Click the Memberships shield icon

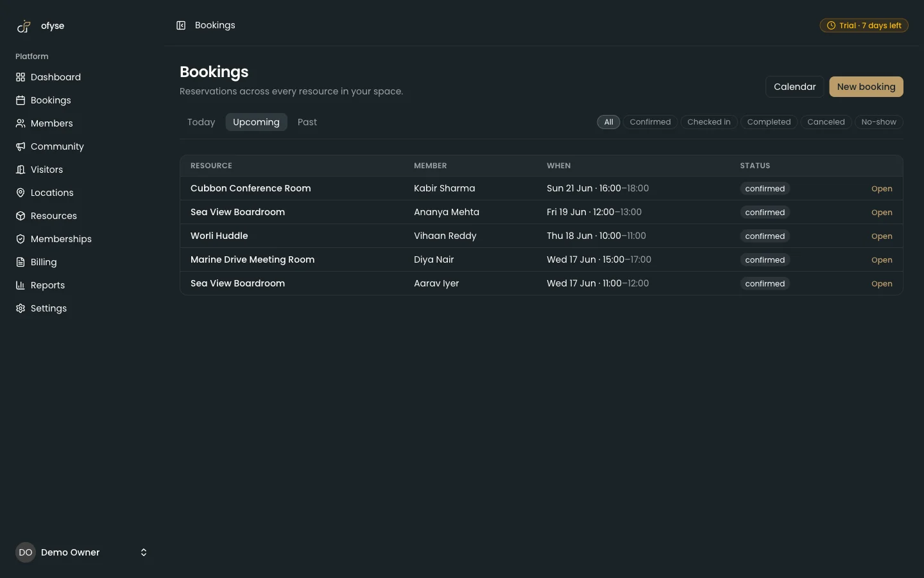(21, 239)
